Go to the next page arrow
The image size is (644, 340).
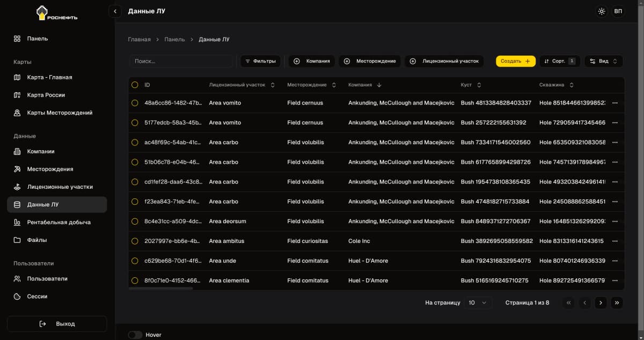coord(601,303)
